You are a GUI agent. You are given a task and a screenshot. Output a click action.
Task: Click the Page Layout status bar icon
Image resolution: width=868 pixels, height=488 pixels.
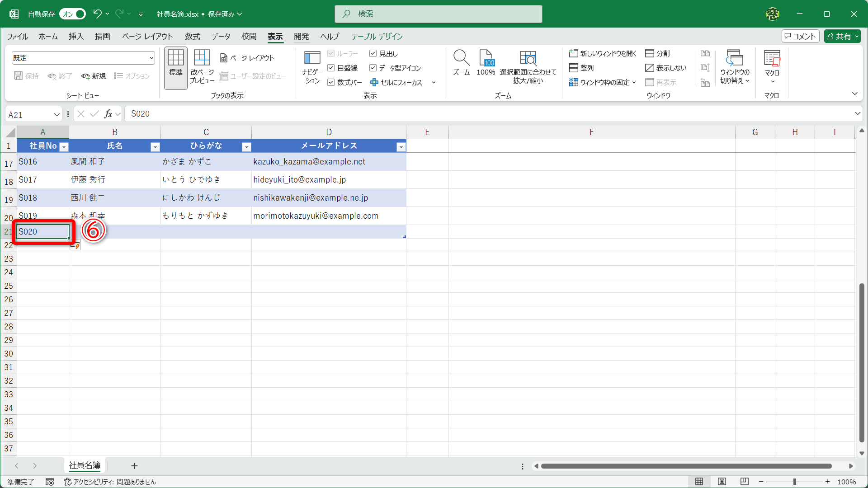tap(722, 482)
